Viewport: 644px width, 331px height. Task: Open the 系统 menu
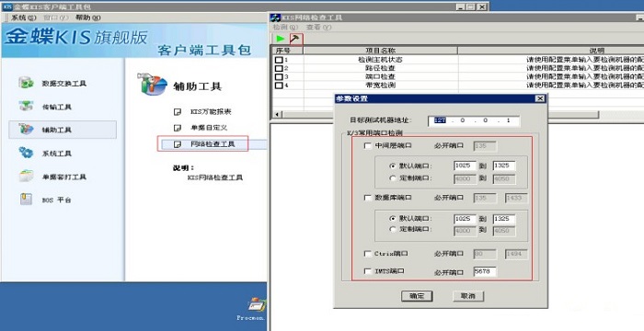(23, 17)
